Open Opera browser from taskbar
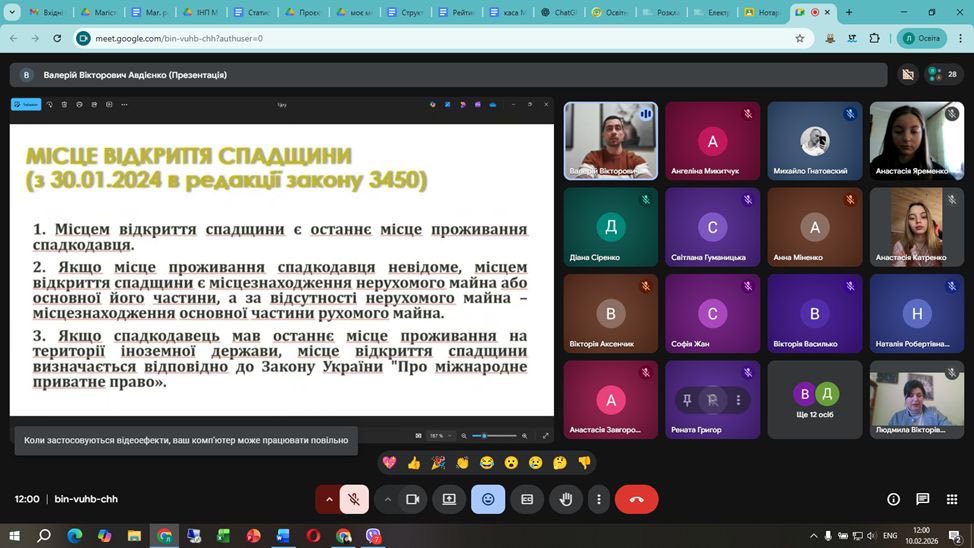The height and width of the screenshot is (548, 974). [x=314, y=536]
